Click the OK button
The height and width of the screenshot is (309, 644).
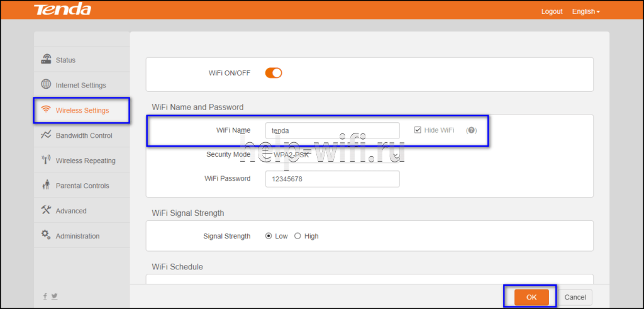[x=531, y=297]
